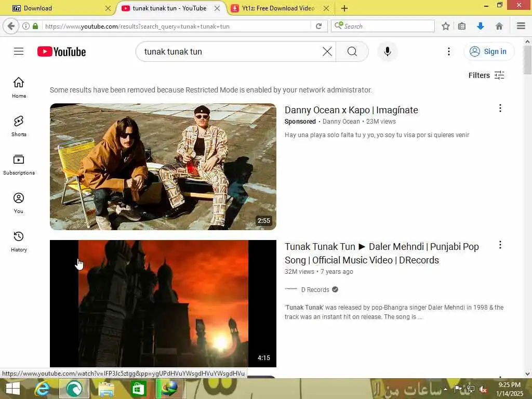
Task: Open options menu for Tunak Tunak Tun video
Action: 500,245
